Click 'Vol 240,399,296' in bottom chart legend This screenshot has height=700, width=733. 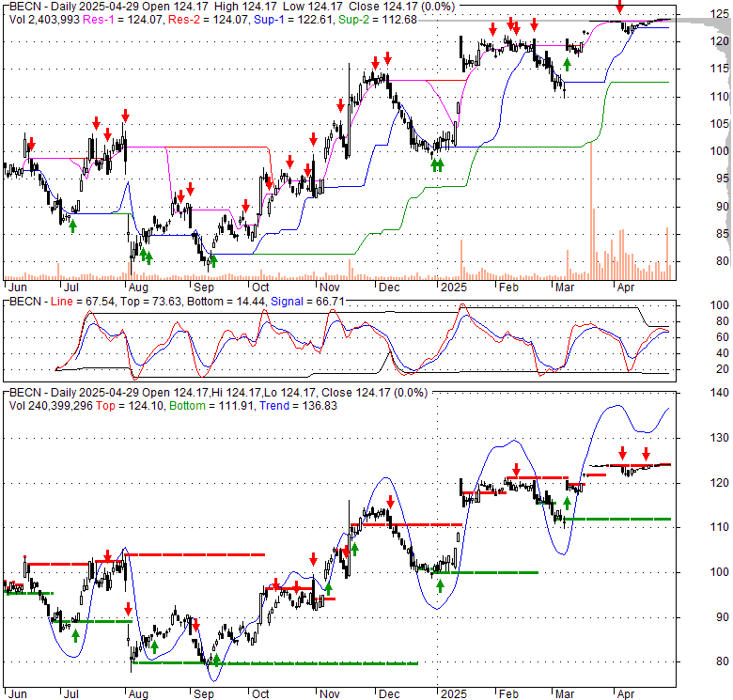coord(51,406)
